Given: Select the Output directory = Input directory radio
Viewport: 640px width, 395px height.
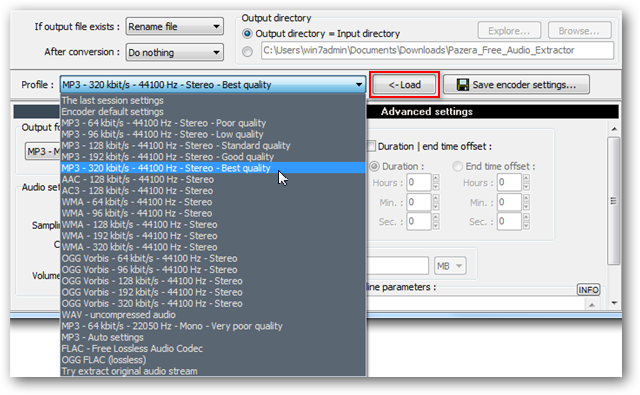Looking at the screenshot, I should [x=247, y=33].
